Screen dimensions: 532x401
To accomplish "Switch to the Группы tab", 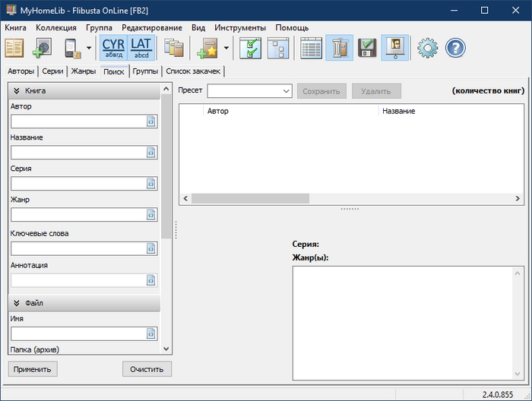I will point(145,71).
